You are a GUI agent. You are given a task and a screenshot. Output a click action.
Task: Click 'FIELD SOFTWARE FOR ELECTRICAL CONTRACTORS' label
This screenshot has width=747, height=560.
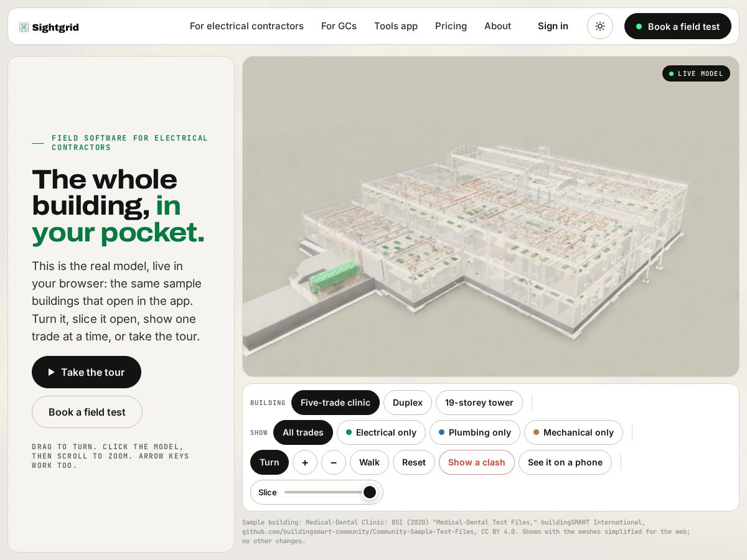(x=129, y=142)
